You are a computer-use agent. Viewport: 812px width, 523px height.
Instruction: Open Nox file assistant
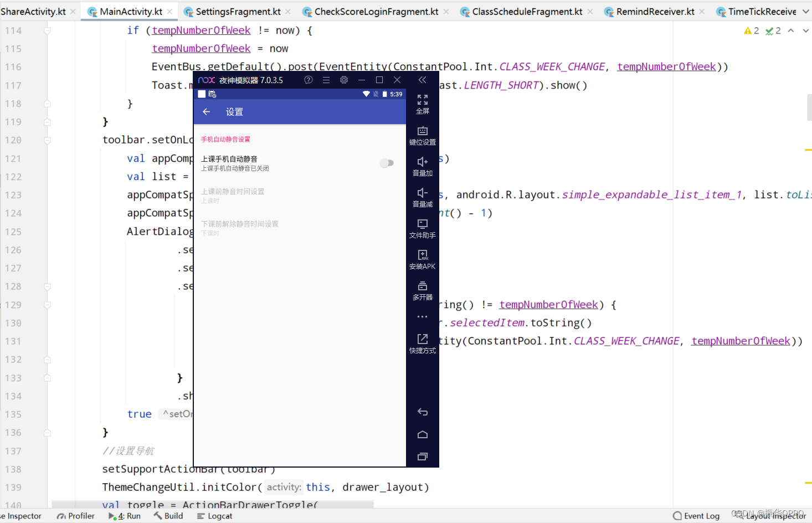point(423,228)
